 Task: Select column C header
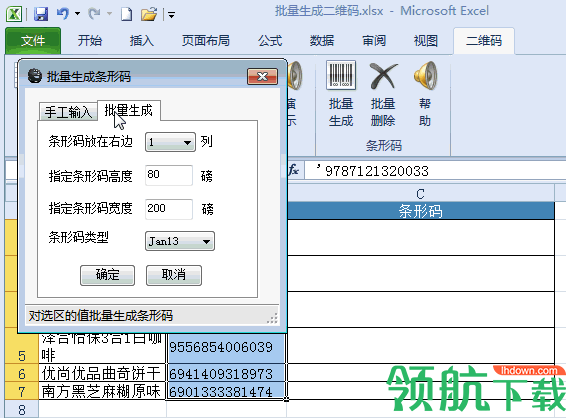coord(421,193)
